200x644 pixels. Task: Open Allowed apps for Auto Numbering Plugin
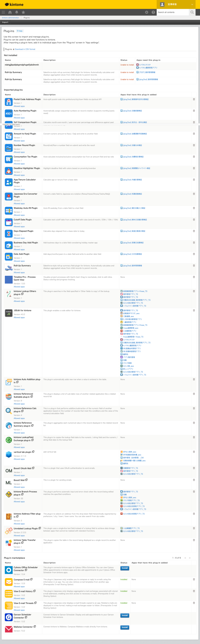point(19,118)
